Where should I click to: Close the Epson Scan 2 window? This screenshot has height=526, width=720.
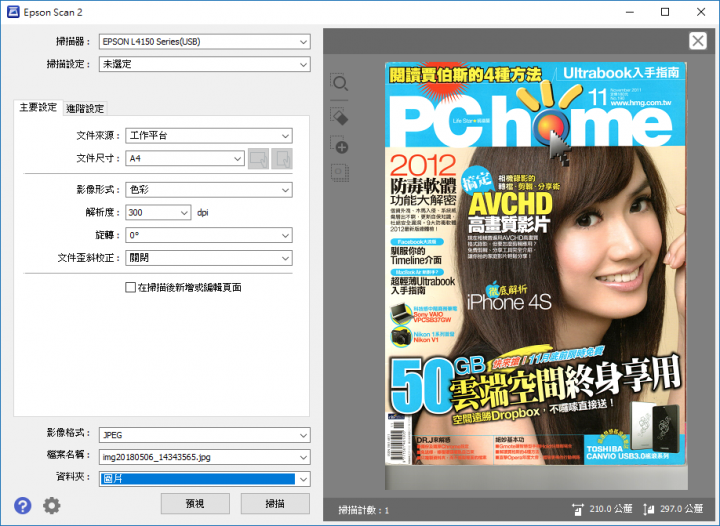pos(701,12)
